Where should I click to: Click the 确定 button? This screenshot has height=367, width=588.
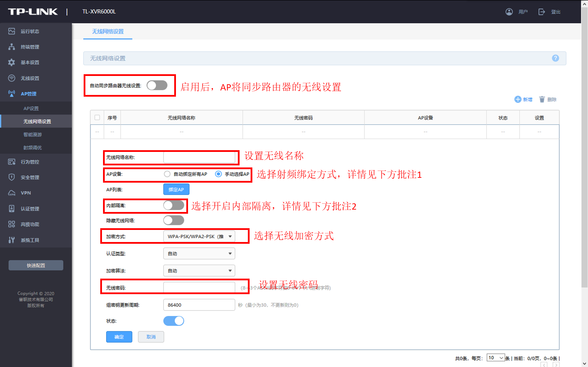pos(119,337)
